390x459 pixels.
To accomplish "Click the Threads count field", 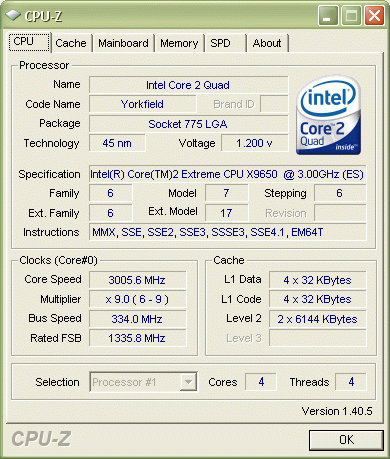I will click(351, 382).
